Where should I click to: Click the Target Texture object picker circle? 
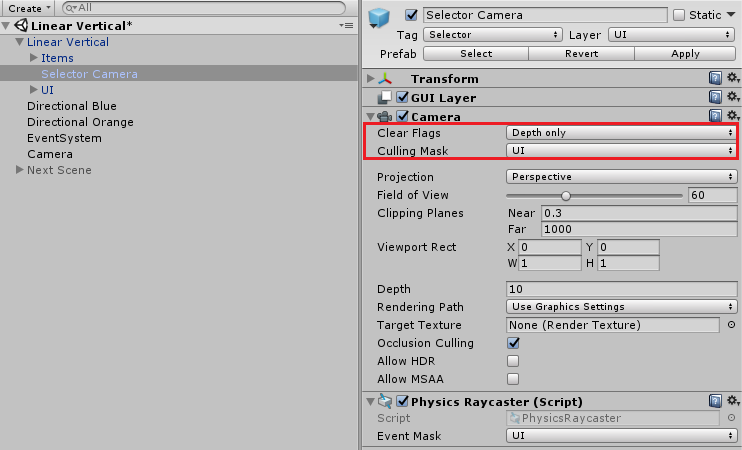pos(731,325)
